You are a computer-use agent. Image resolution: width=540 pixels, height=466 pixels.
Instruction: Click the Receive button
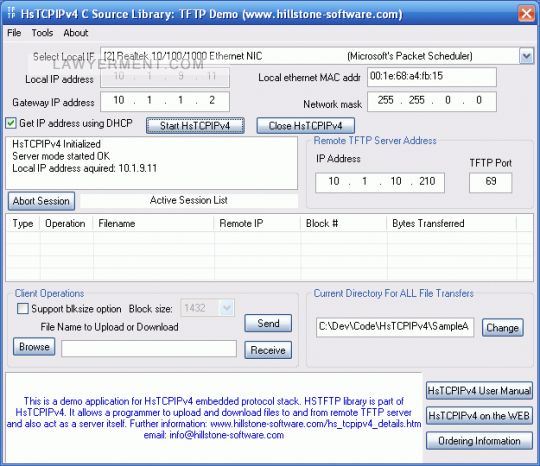[268, 350]
